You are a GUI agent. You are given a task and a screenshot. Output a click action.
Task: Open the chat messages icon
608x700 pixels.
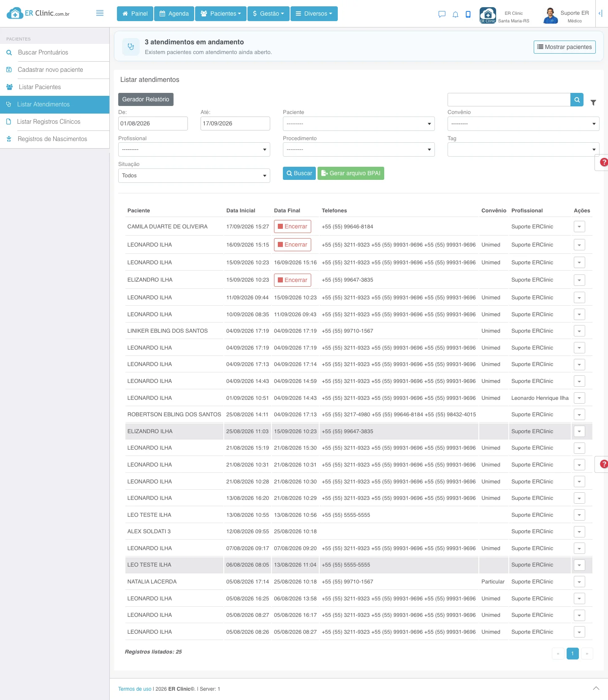(x=442, y=14)
